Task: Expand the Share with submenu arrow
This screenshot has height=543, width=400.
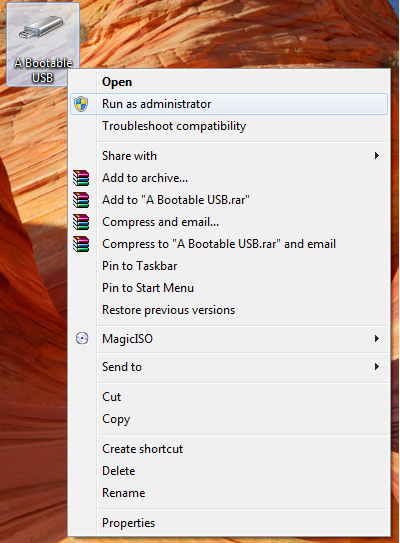Action: [377, 156]
